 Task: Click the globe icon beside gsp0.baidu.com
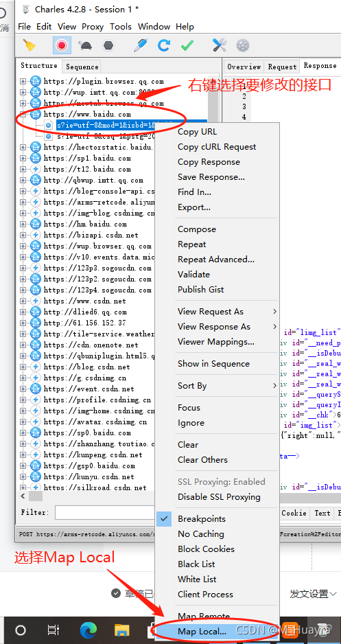36,465
